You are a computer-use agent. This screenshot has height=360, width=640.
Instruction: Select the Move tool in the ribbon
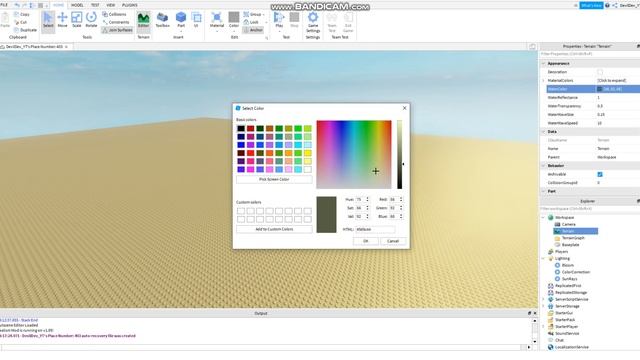pyautogui.click(x=62, y=20)
